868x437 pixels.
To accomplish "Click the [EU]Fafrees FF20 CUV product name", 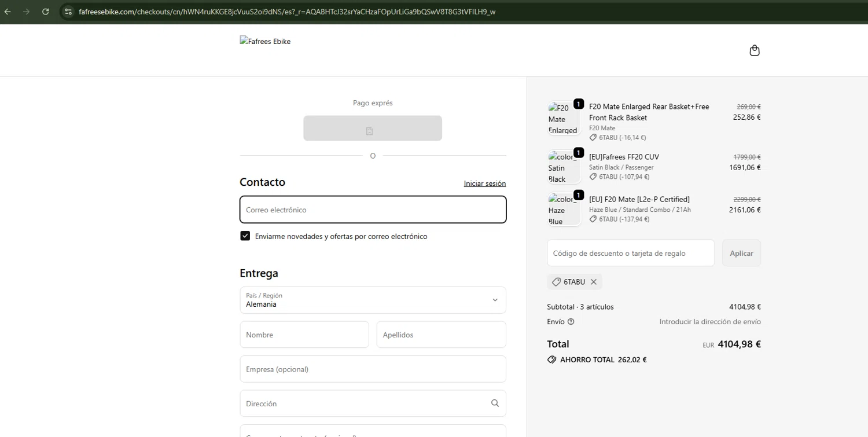I will pos(624,157).
